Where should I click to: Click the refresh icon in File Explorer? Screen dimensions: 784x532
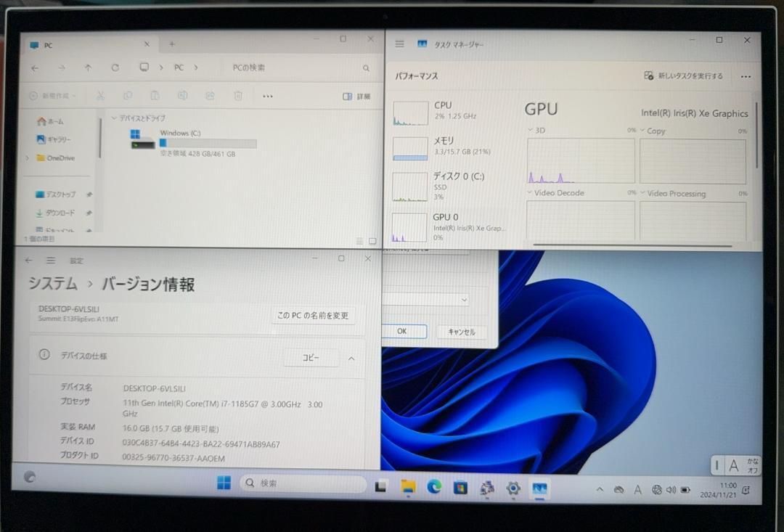point(115,67)
